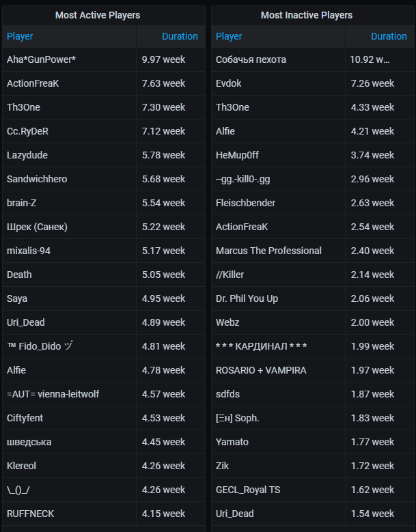Select the =AUT= vienna-leitwolf player cell
The width and height of the screenshot is (416, 532).
coord(53,394)
